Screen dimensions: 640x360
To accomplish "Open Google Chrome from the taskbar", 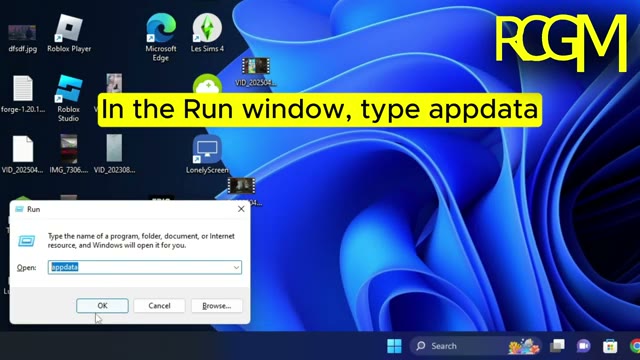I will click(x=635, y=346).
